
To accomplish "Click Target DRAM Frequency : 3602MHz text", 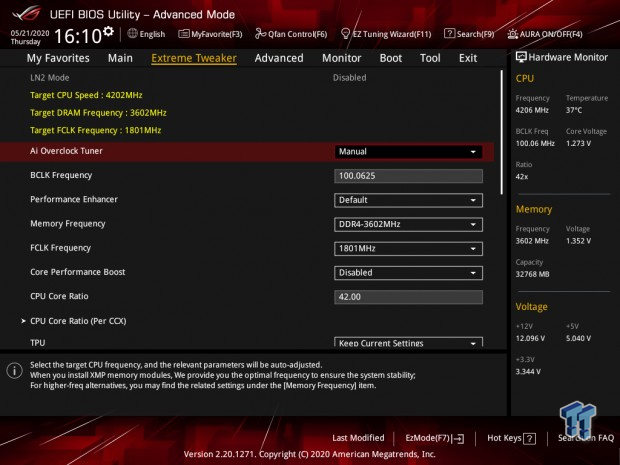I will click(98, 113).
